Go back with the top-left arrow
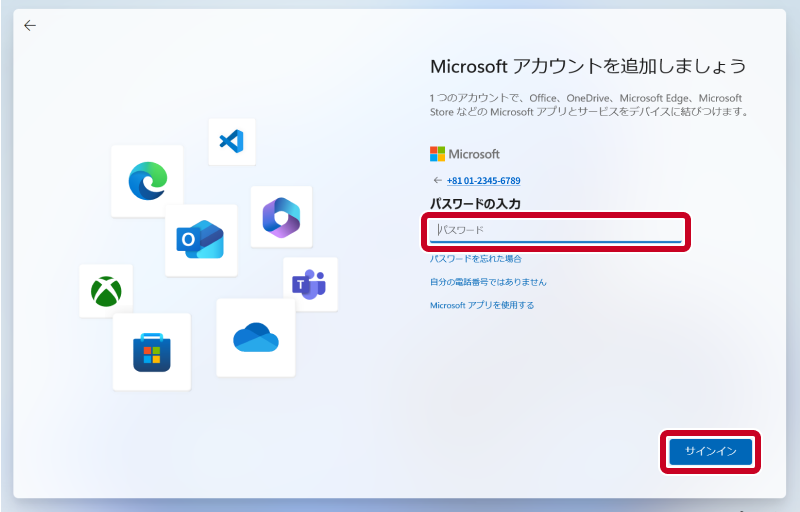Image resolution: width=800 pixels, height=512 pixels. 30,25
